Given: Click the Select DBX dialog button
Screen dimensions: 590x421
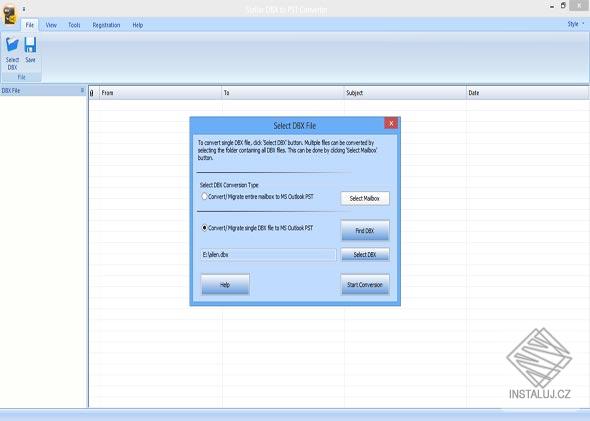Looking at the screenshot, I should [365, 255].
